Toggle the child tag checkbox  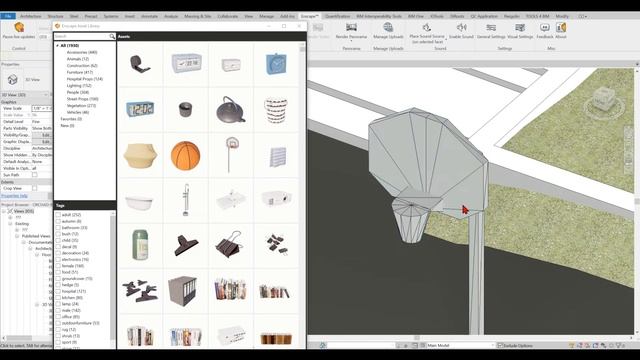pyautogui.click(x=58, y=240)
